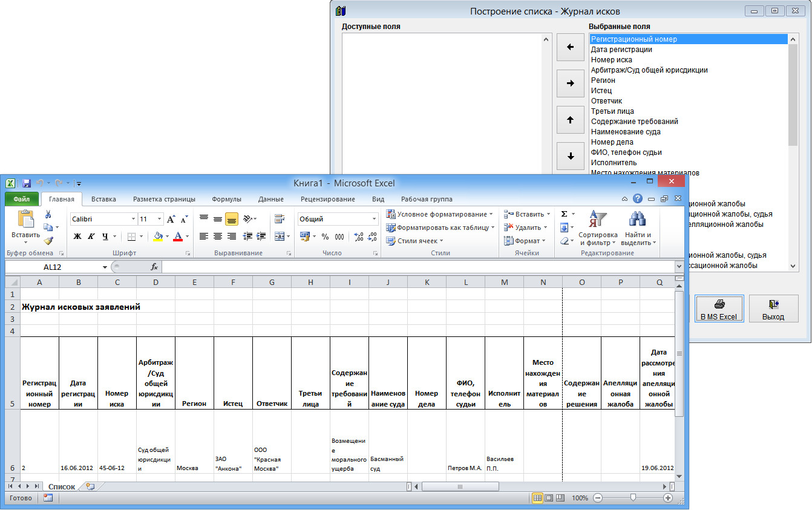The width and height of the screenshot is (812, 510).
Task: Click the Выход button
Action: pos(773,309)
